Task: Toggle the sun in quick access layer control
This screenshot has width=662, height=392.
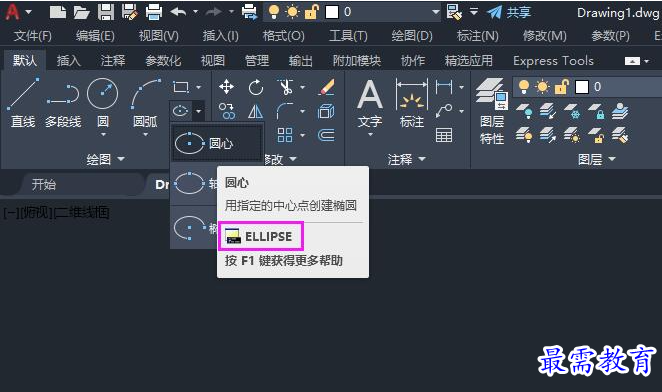Action: click(x=292, y=12)
